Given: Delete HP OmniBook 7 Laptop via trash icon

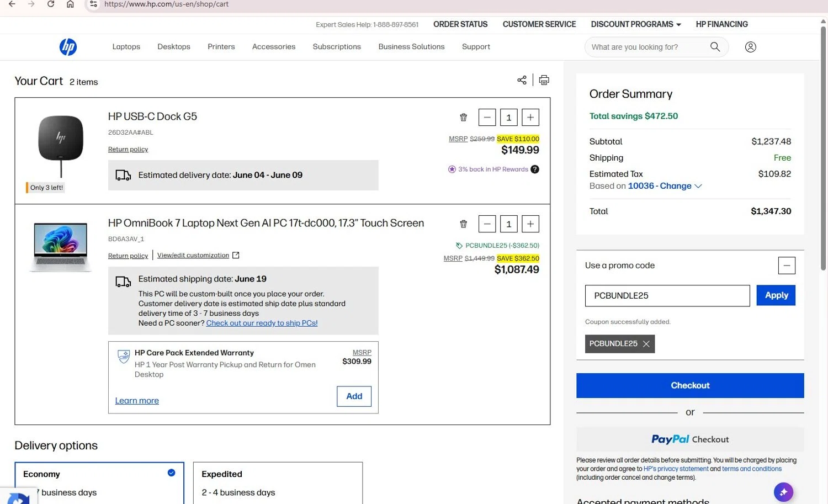Looking at the screenshot, I should [x=463, y=224].
